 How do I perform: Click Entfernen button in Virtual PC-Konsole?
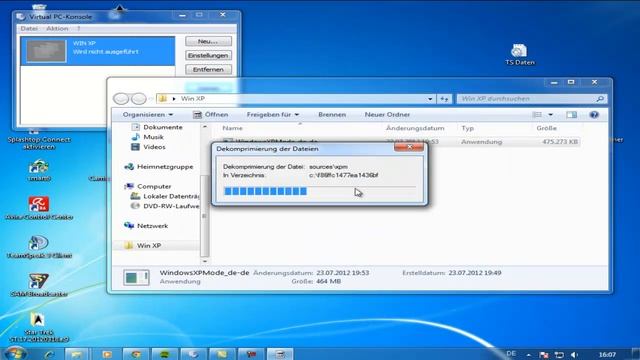[208, 70]
